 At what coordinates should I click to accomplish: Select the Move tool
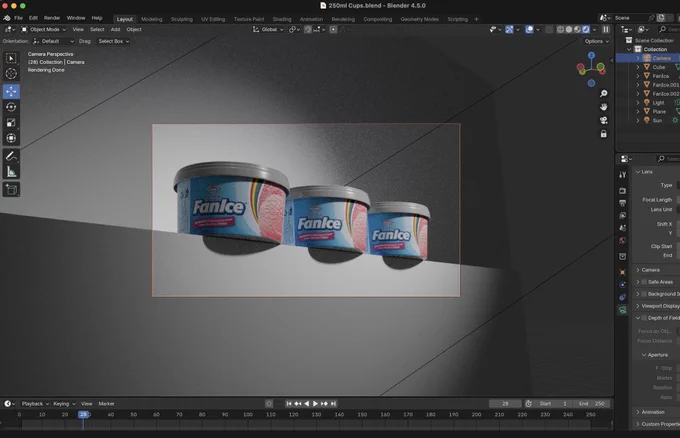tap(11, 91)
